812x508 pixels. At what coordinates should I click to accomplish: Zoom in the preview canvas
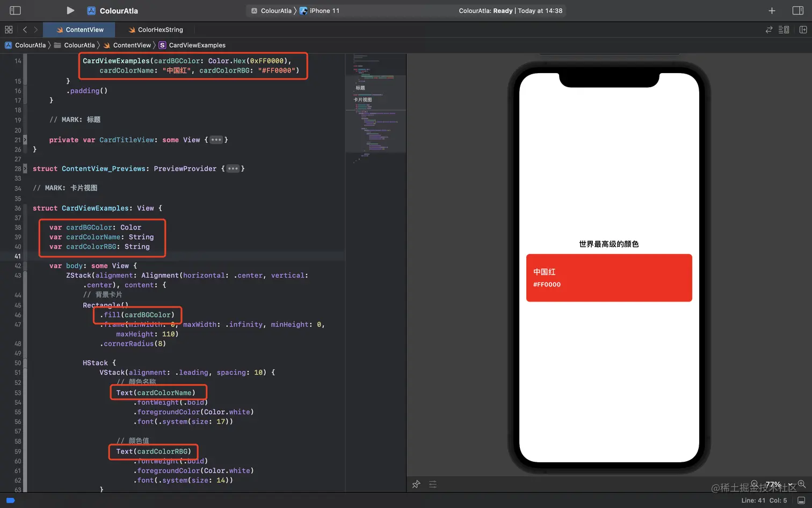[801, 484]
